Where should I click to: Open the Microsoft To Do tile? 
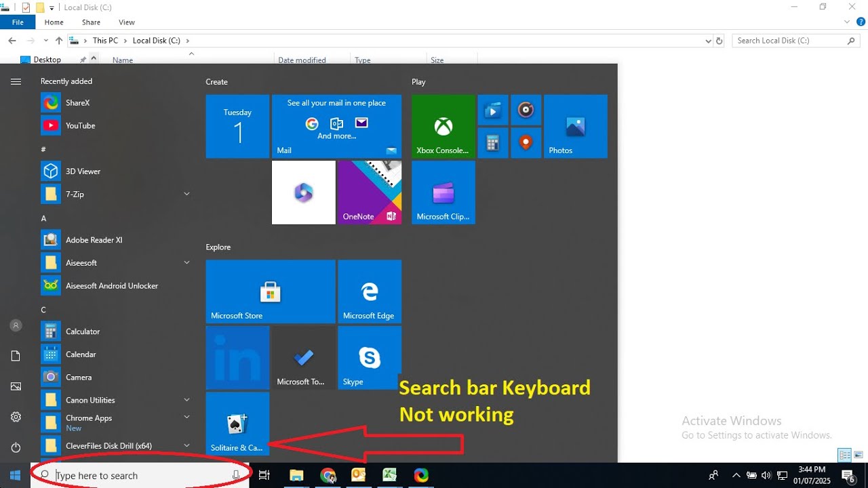point(304,358)
